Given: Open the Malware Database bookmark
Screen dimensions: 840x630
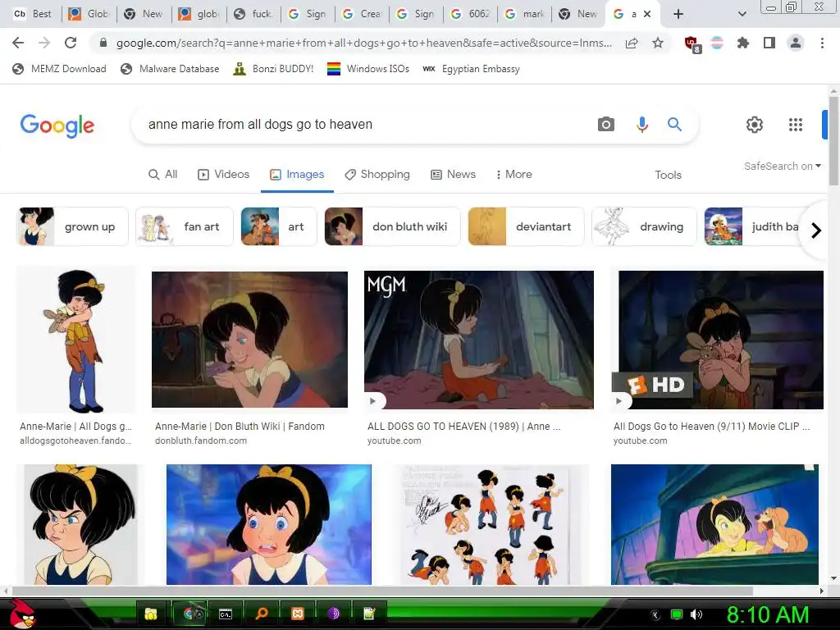Looking at the screenshot, I should click(x=170, y=69).
